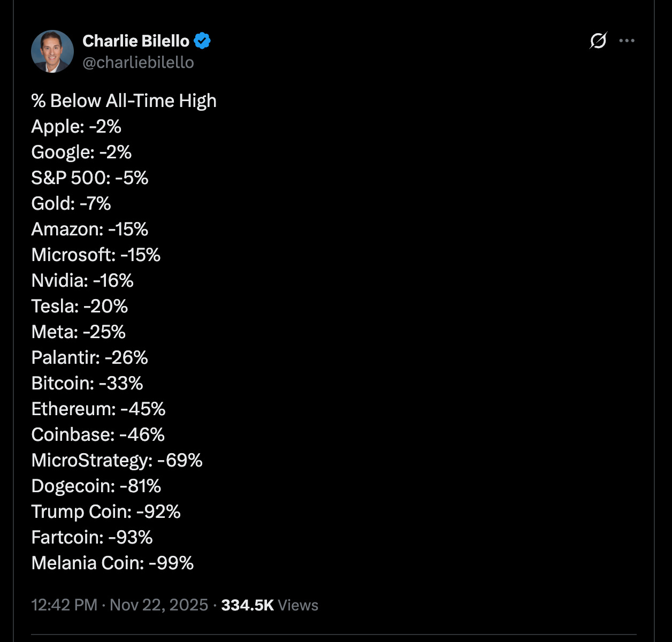The image size is (672, 642).
Task: Click the 'Melania Coin: -99%' line
Action: click(112, 563)
